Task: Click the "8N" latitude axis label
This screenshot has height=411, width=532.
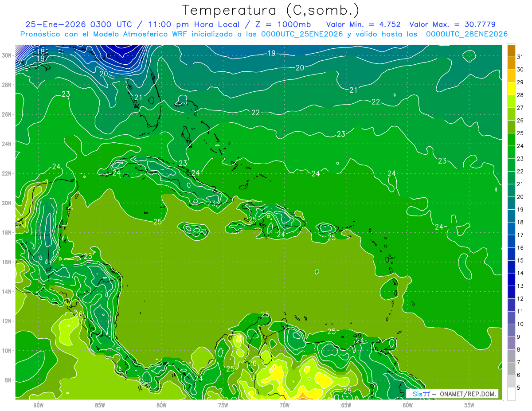Action: (9, 380)
